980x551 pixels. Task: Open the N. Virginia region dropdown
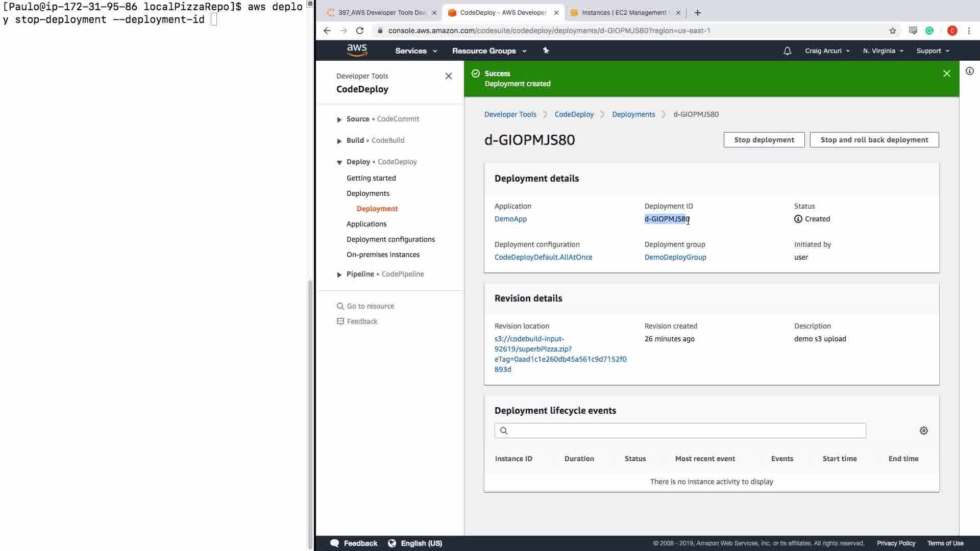tap(883, 51)
